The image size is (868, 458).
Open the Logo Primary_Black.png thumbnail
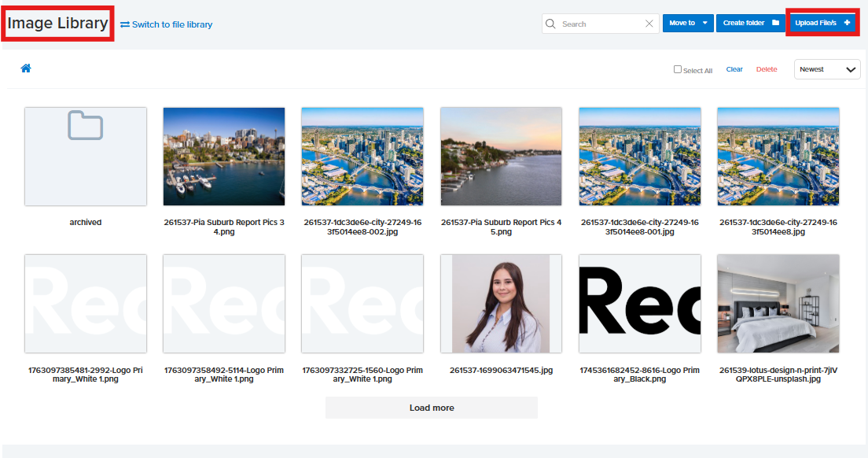639,304
